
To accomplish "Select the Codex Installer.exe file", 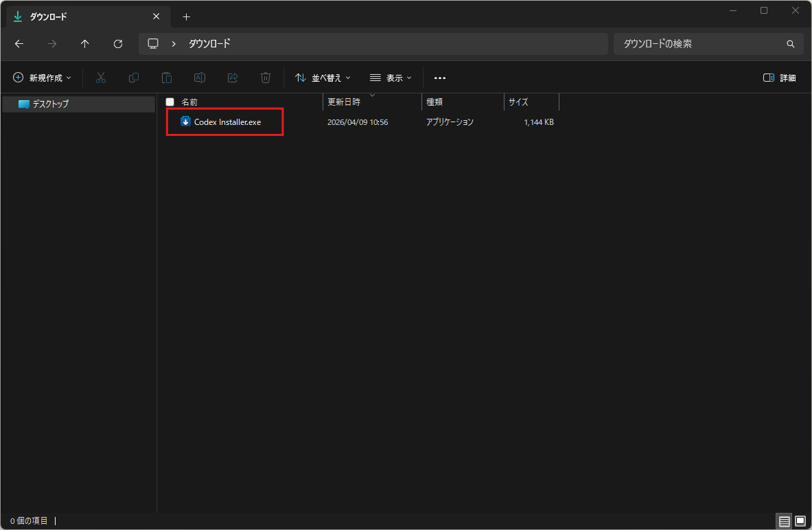I will click(227, 122).
